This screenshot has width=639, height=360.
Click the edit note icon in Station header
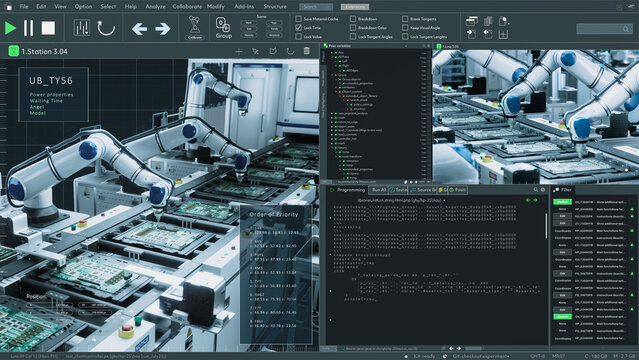(x=273, y=51)
